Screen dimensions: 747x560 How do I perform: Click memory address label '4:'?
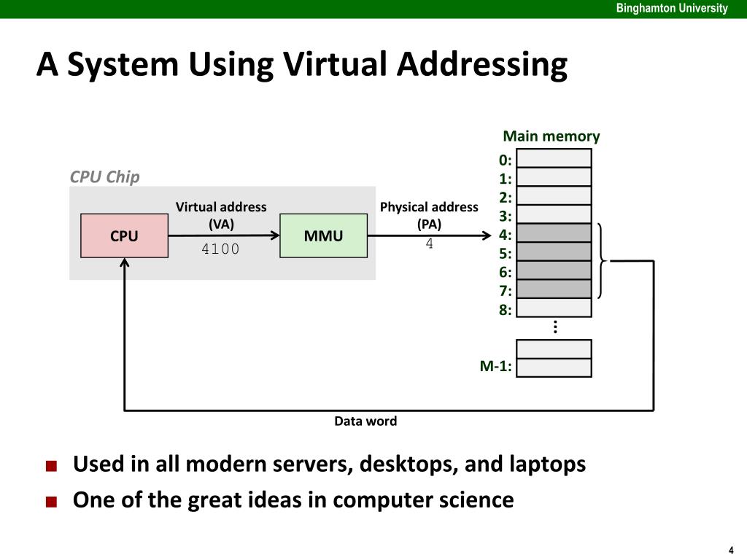point(505,235)
